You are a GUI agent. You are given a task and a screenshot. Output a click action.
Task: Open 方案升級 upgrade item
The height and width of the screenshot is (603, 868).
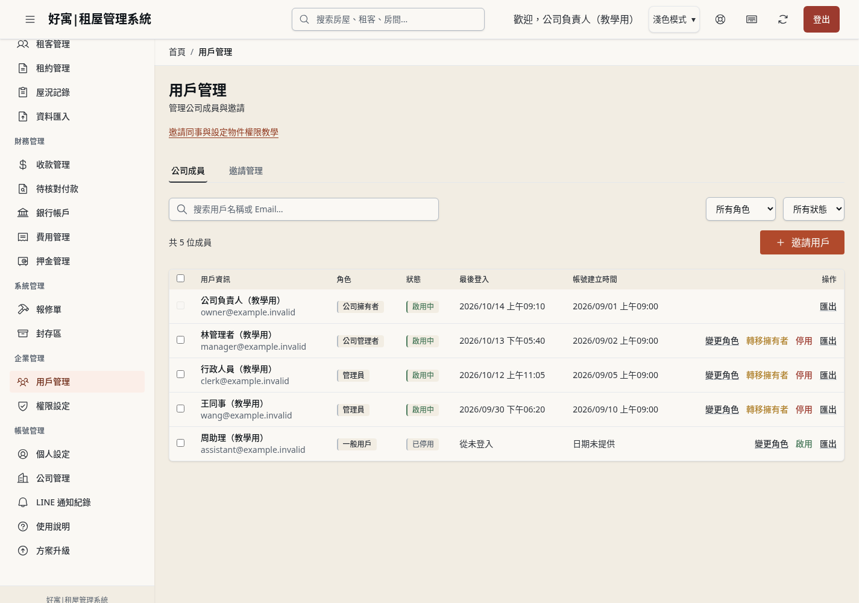point(77,551)
